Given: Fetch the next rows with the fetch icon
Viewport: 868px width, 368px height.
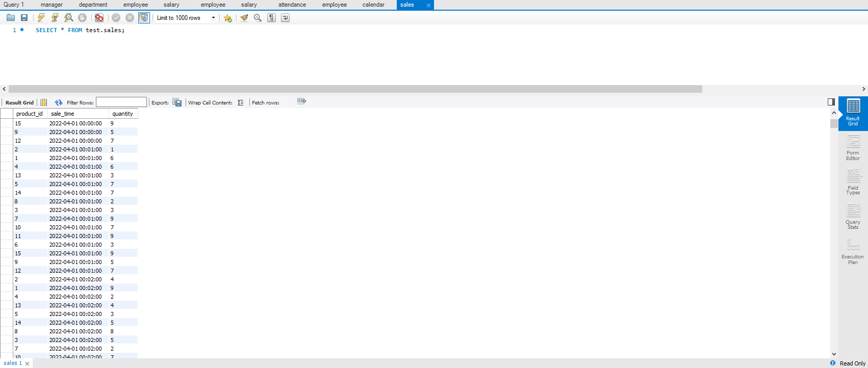Looking at the screenshot, I should click(301, 101).
